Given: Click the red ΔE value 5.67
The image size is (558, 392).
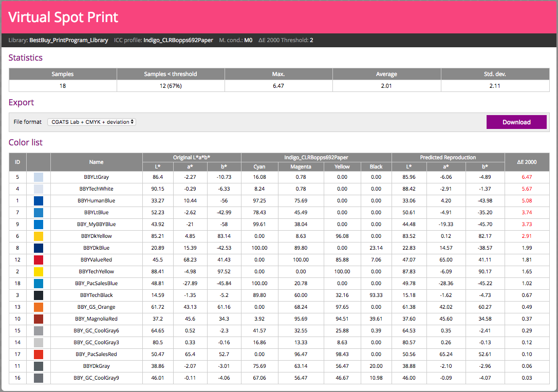Looking at the screenshot, I should (x=527, y=189).
